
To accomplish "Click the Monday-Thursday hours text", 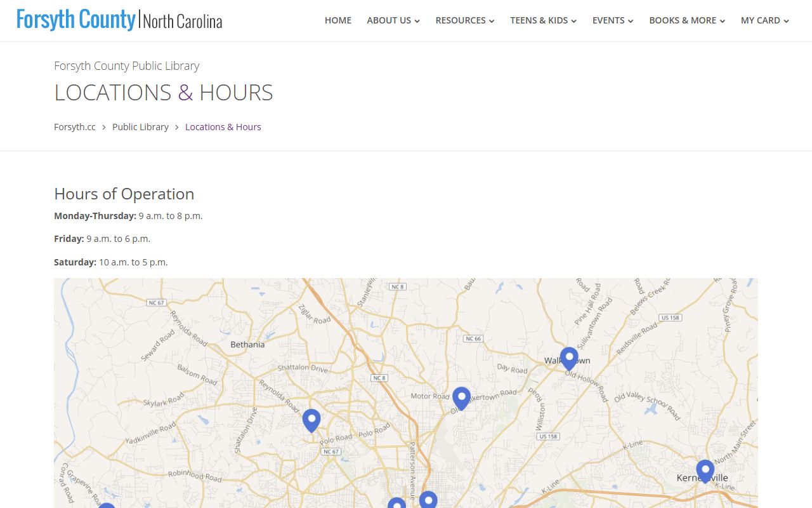I will tap(128, 216).
